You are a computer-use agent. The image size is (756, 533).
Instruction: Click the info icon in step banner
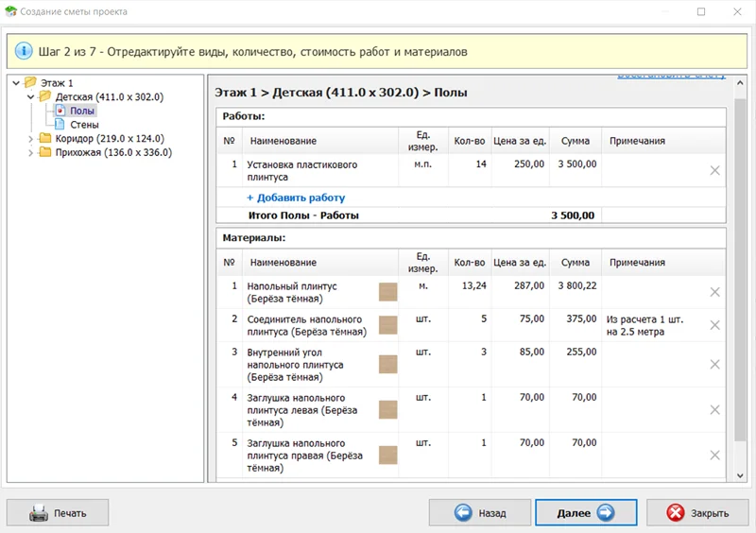pos(24,51)
